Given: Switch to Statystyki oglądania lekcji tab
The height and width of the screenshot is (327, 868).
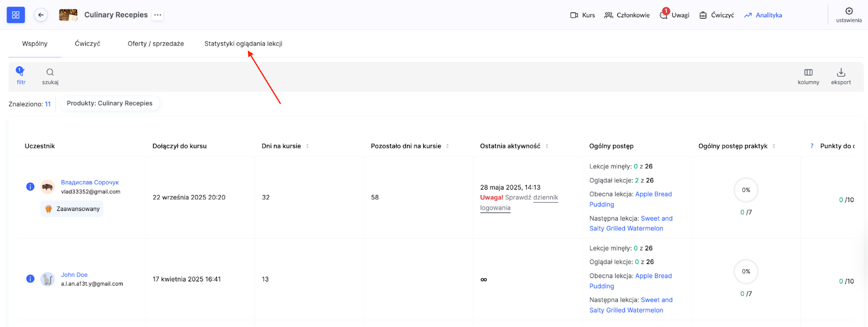Looking at the screenshot, I should tap(243, 43).
